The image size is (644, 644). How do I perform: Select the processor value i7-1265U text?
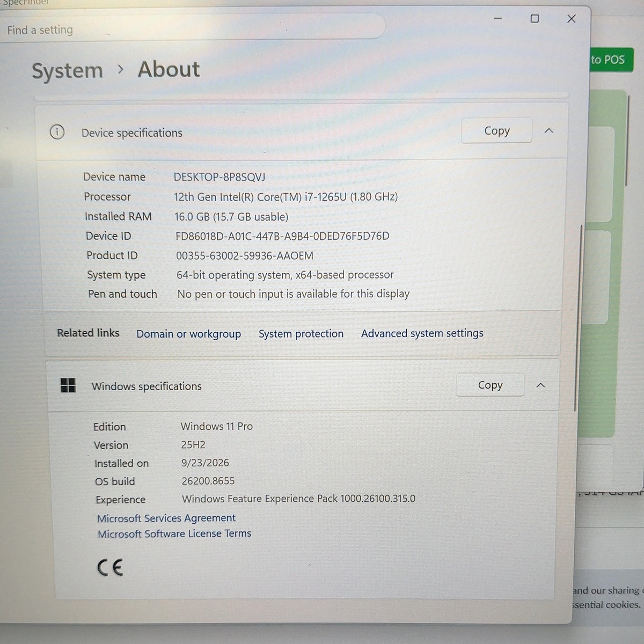(286, 197)
